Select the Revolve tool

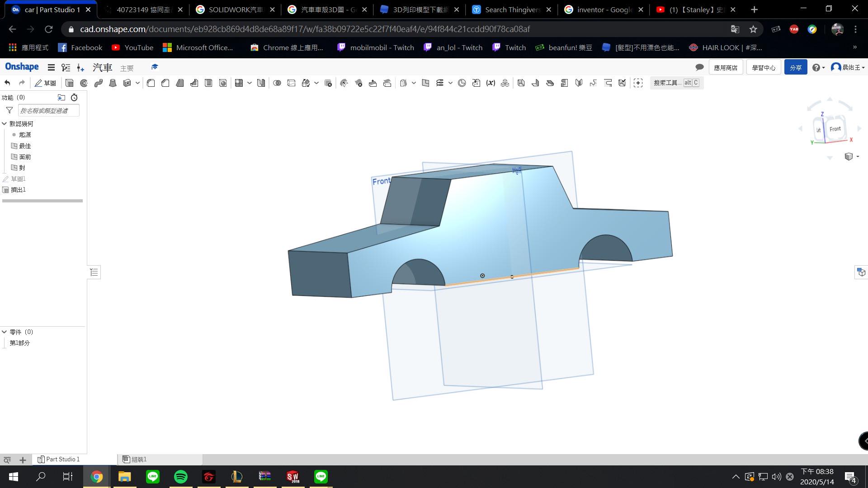[84, 83]
